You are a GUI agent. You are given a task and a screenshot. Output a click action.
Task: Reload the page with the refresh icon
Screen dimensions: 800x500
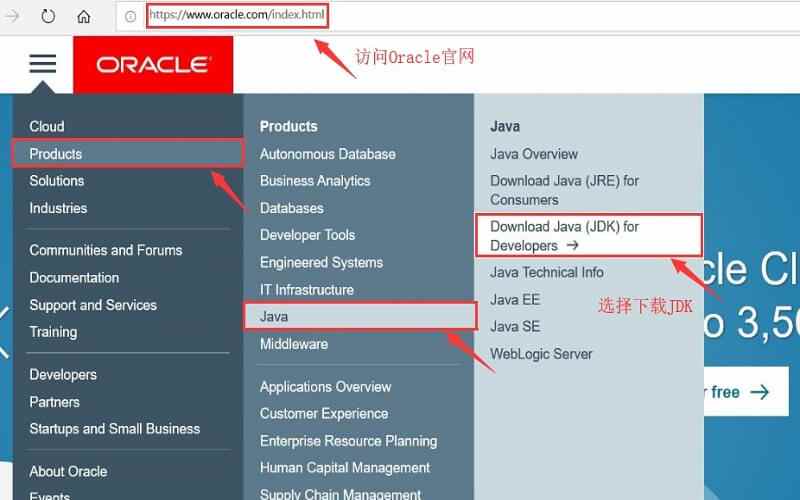48,16
